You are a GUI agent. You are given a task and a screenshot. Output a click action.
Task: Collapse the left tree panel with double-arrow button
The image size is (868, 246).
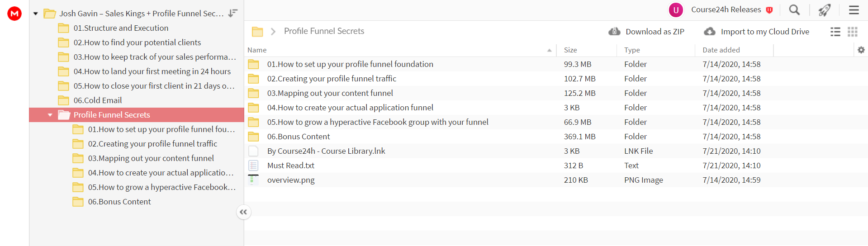243,212
